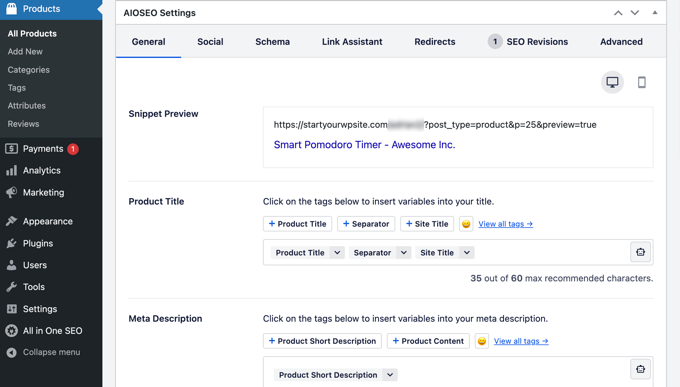The height and width of the screenshot is (387, 680).
Task: Switch snippet preview to desktop view
Action: (x=612, y=82)
